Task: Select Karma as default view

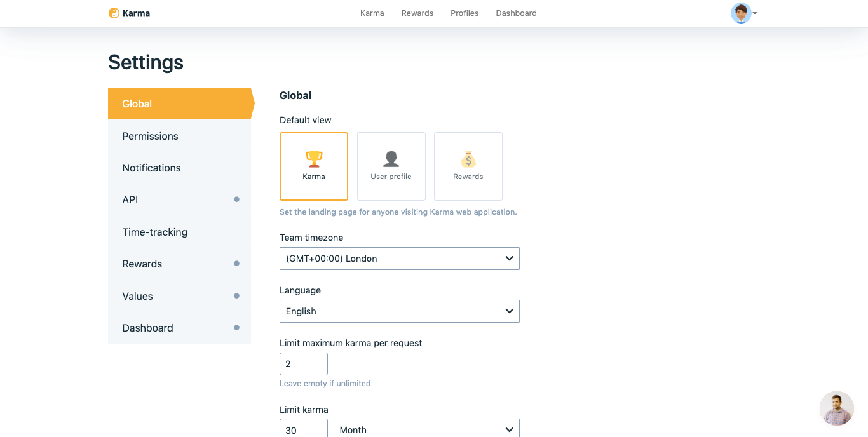Action: coord(314,166)
